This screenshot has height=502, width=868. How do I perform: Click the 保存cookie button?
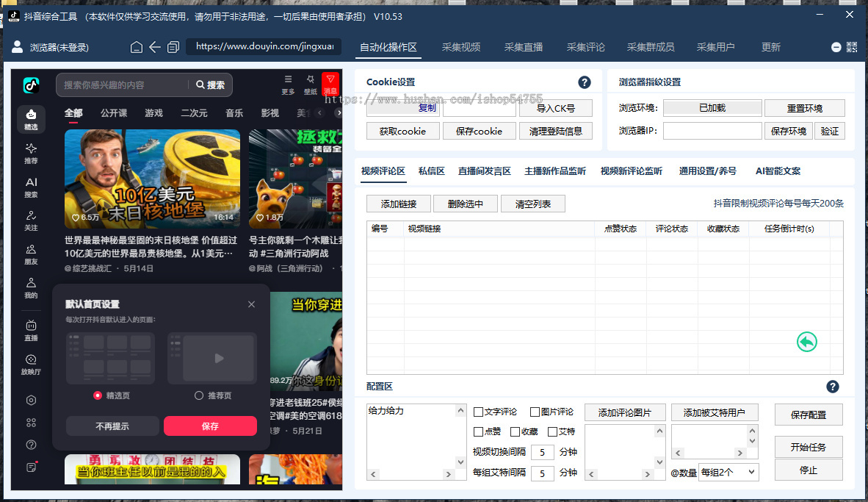coord(479,132)
